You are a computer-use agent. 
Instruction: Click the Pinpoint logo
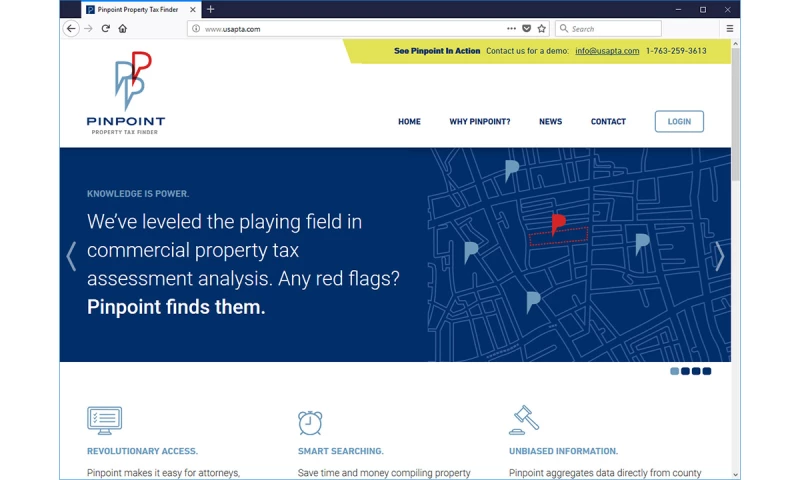point(126,93)
